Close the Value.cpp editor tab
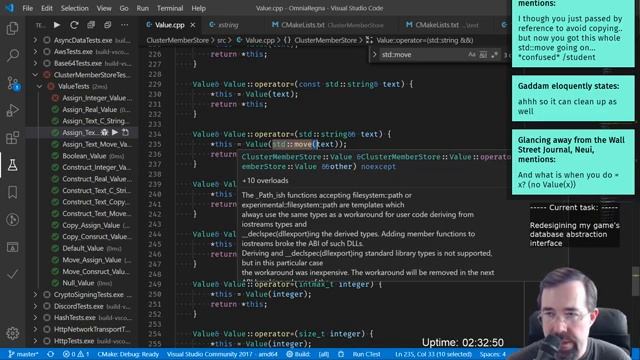Viewport: 640px width, 360px height. point(193,25)
